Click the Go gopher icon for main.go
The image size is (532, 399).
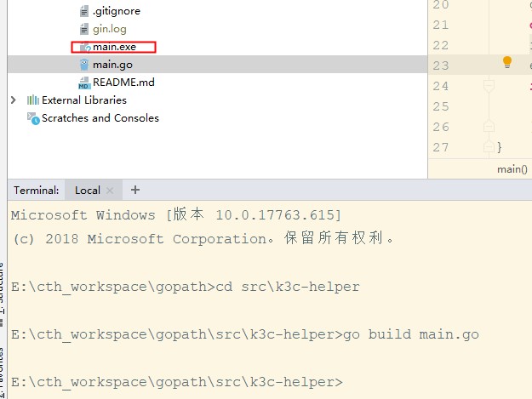[x=84, y=65]
